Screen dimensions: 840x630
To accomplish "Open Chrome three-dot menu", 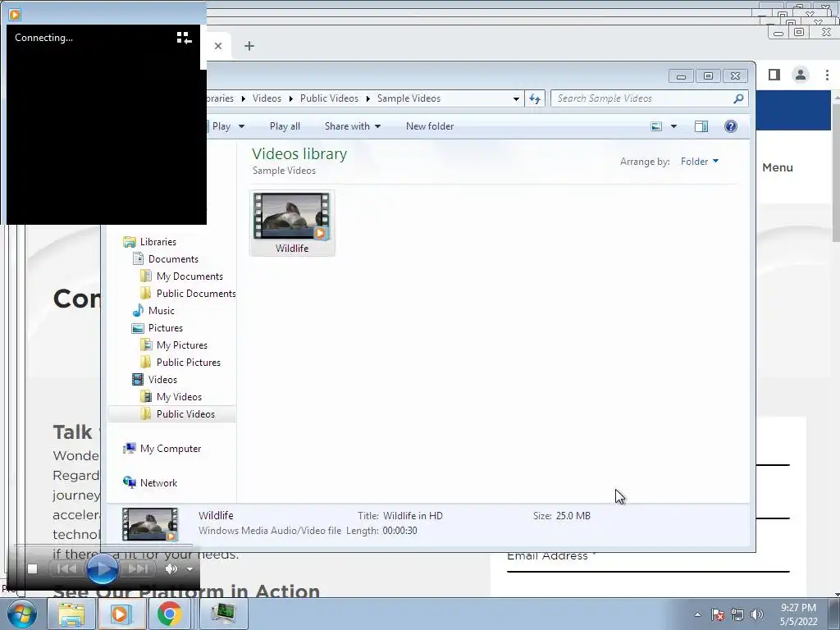I will tap(827, 75).
